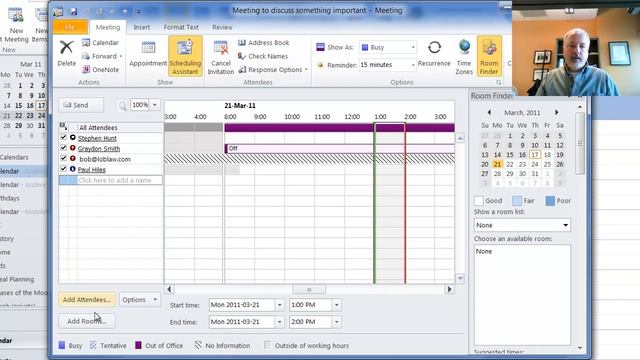Viewport: 640px width, 360px height.
Task: Click New Meeting in main Outlook window
Action: point(16,25)
